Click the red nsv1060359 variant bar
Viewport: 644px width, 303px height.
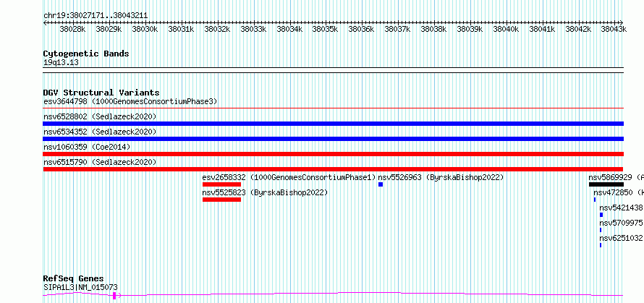coord(333,154)
